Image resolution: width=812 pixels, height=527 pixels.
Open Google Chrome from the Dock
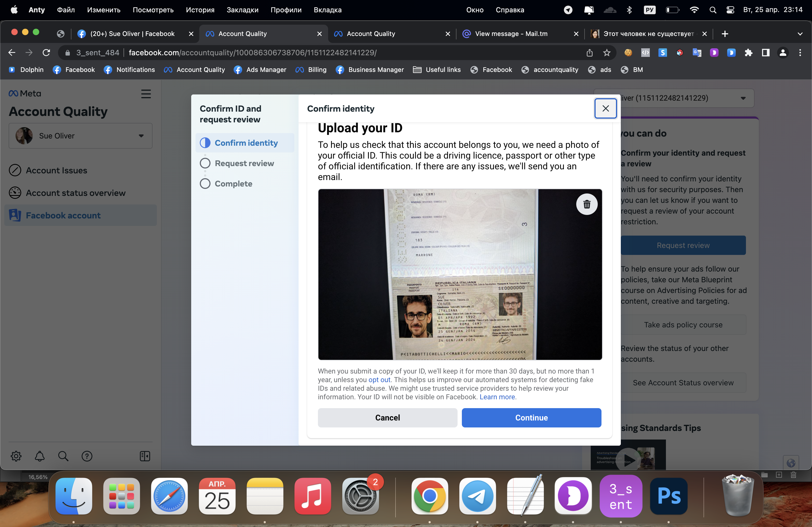point(430,496)
